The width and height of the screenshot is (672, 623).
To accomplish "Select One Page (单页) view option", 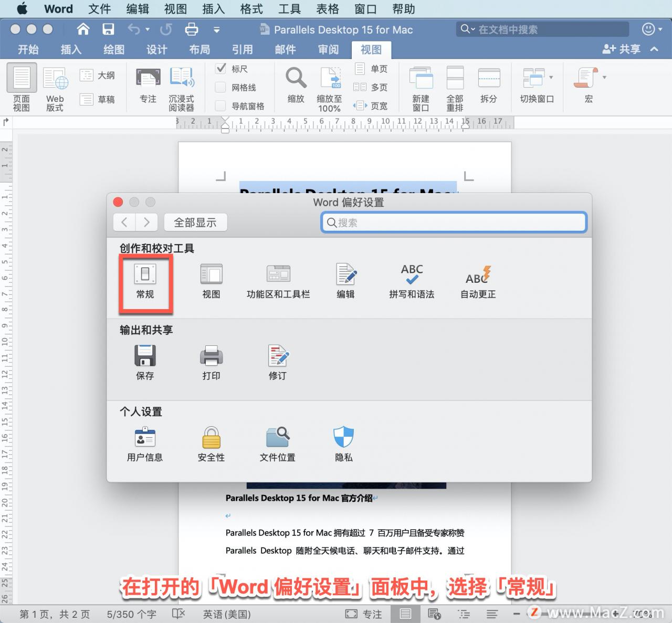I will pyautogui.click(x=371, y=69).
